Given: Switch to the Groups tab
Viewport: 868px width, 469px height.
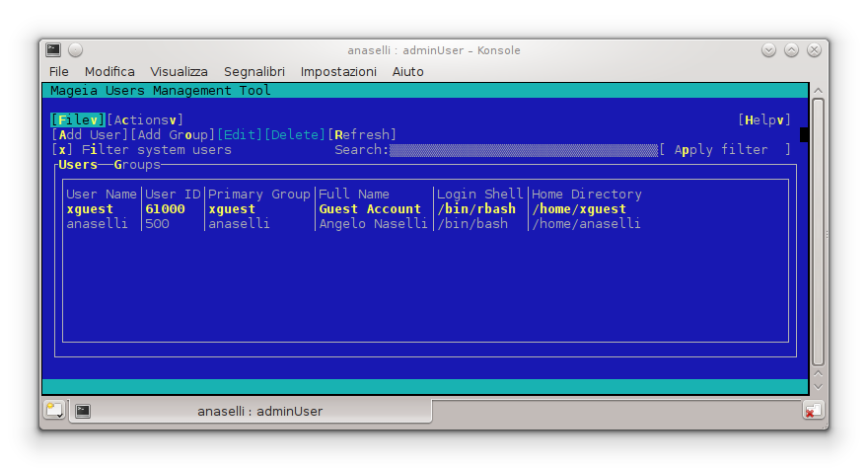Looking at the screenshot, I should point(137,165).
